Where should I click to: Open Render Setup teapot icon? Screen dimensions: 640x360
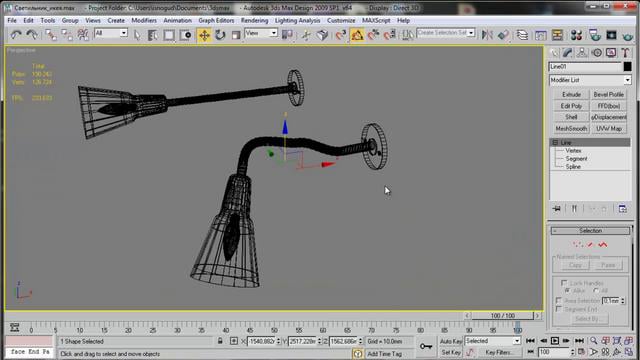pyautogui.click(x=595, y=35)
